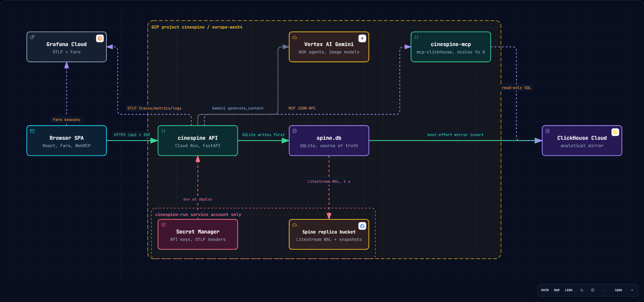
Task: Click the "read-only SQL" edge label
Action: [516, 88]
